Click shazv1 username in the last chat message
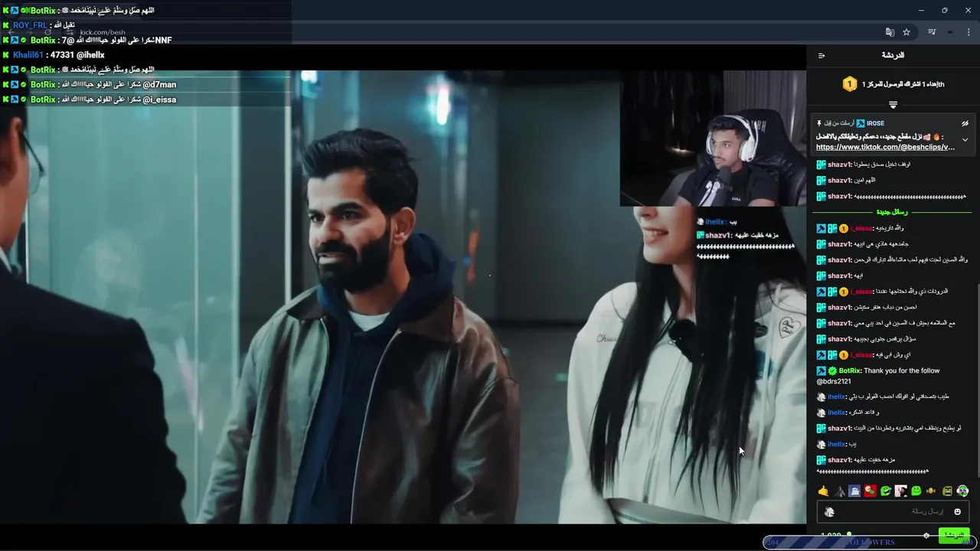This screenshot has height=551, width=980. pos(839,460)
